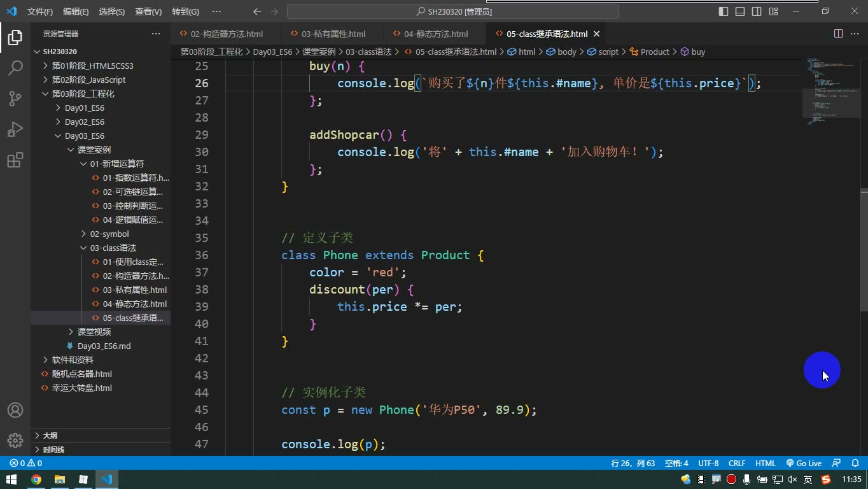868x489 pixels.
Task: Toggle the primary side bar visibility
Action: [724, 11]
